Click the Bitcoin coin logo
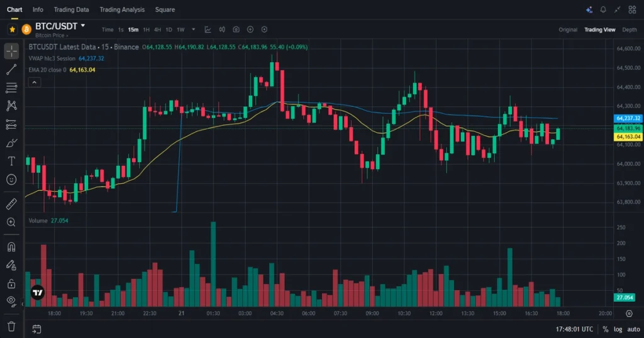644x338 pixels. 26,30
